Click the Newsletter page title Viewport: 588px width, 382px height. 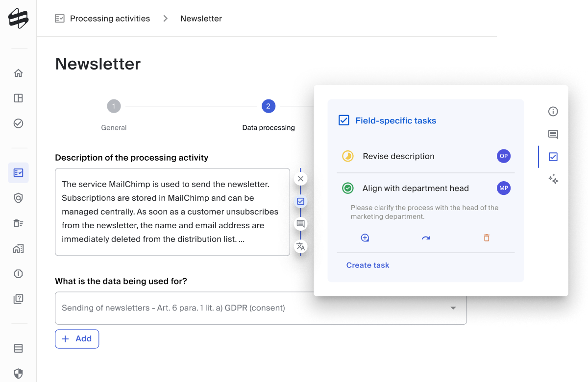pyautogui.click(x=98, y=64)
